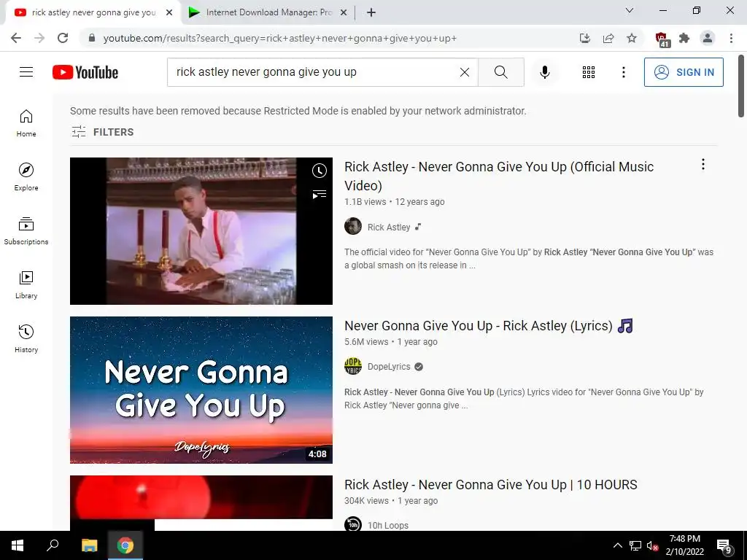The height and width of the screenshot is (560, 747).
Task: Open Windows taskbar search
Action: 53,545
